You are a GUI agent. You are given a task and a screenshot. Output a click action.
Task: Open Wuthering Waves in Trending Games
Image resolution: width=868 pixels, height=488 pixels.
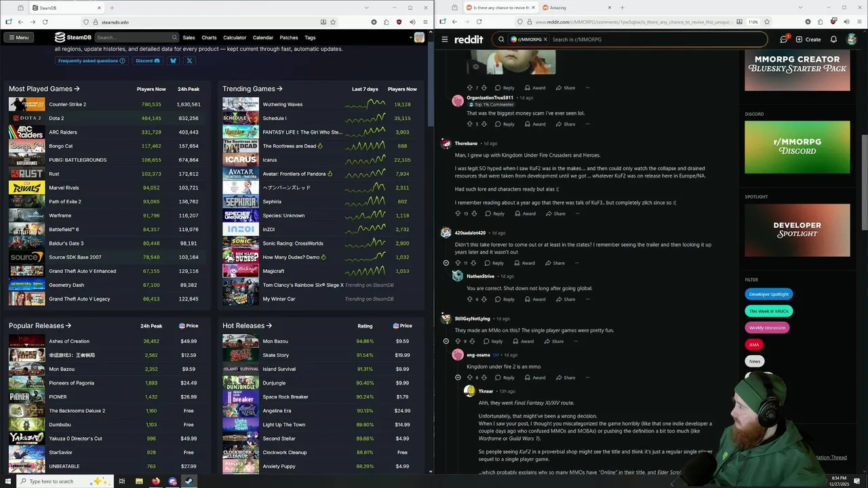click(x=282, y=104)
